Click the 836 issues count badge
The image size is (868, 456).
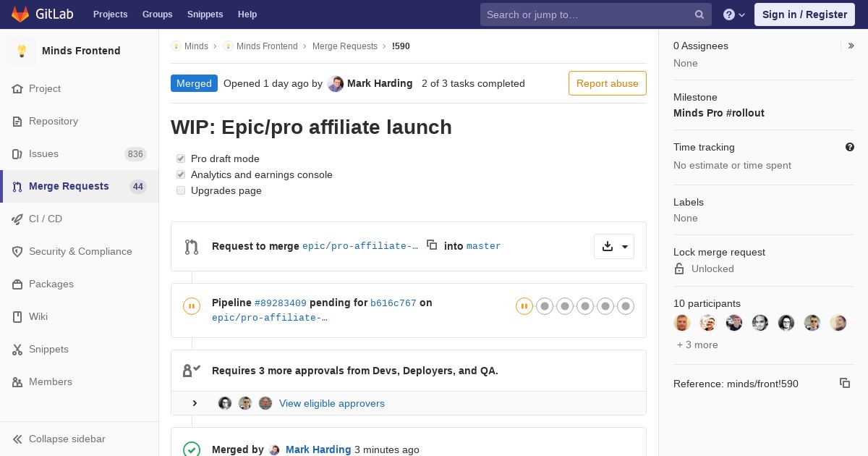click(135, 154)
